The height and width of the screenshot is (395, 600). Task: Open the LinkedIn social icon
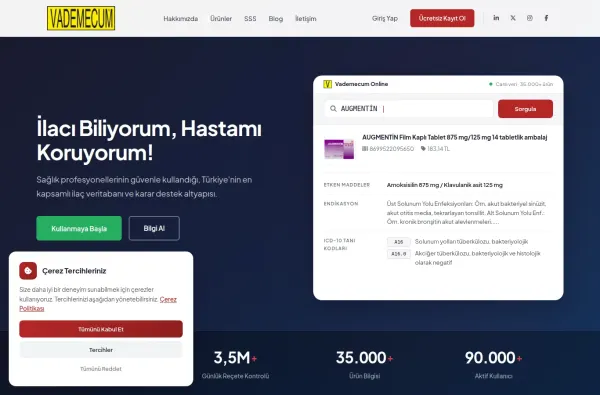(x=496, y=18)
